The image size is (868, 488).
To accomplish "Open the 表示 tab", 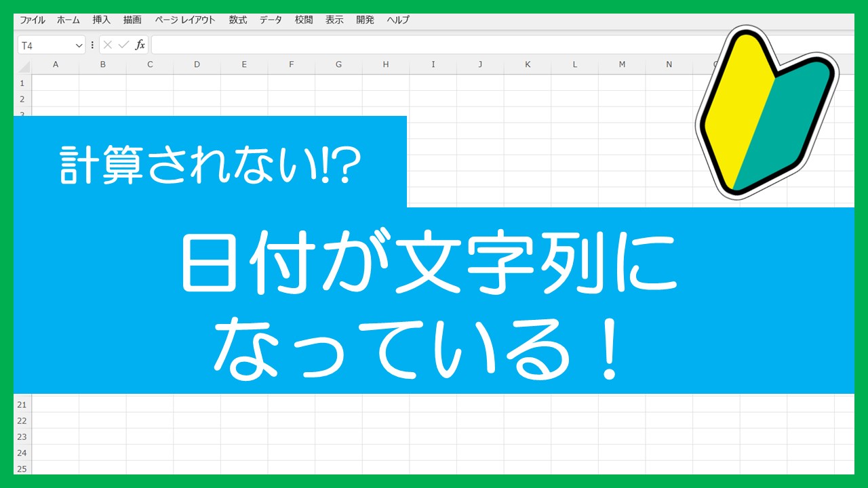I will [334, 20].
